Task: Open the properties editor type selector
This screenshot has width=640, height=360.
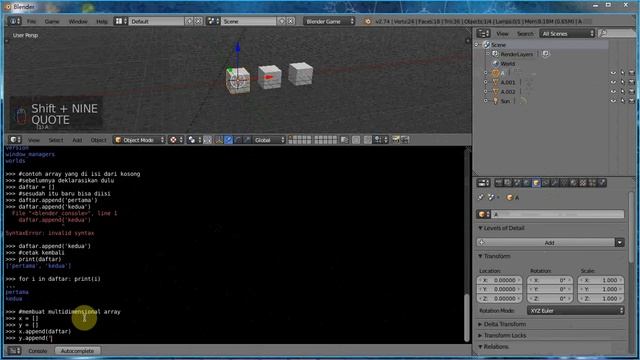Action: click(x=483, y=183)
